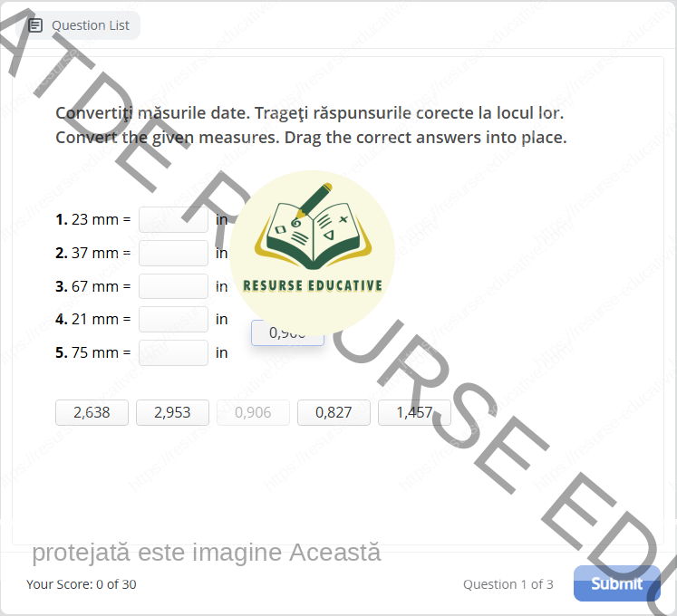677x616 pixels.
Task: Click the 'Question 1 of 3' indicator
Action: pyautogui.click(x=508, y=584)
